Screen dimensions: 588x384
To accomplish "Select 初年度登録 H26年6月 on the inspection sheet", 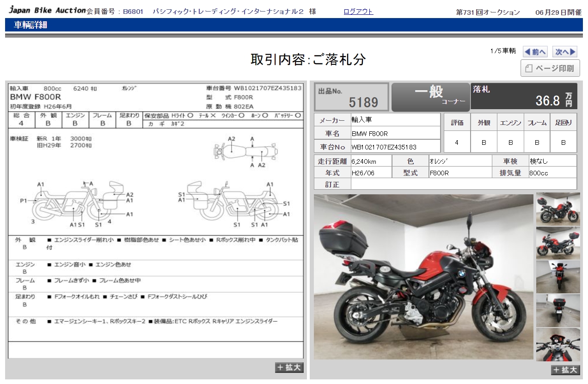I will tap(41, 106).
